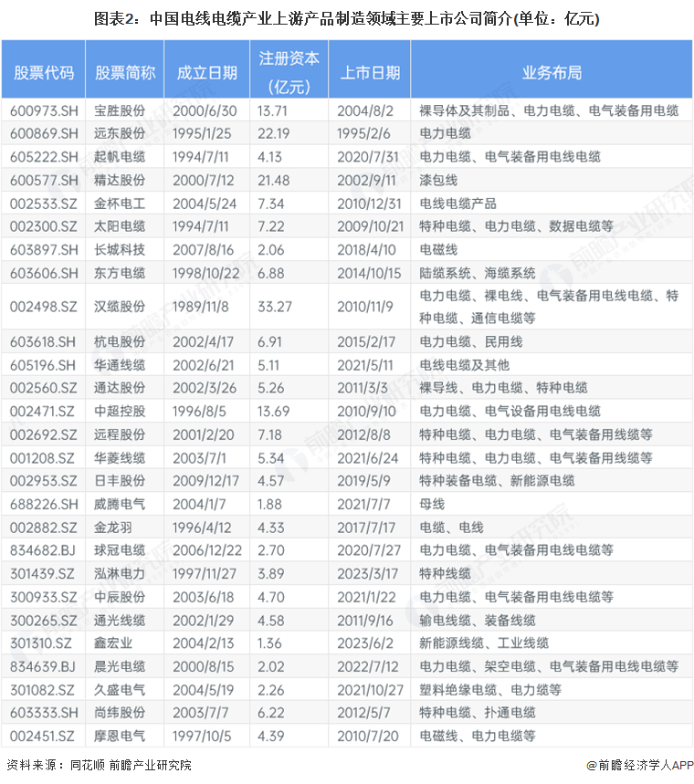This screenshot has height=784, width=694.
Task: Select listing date 2011/3/3
Action: [363, 388]
